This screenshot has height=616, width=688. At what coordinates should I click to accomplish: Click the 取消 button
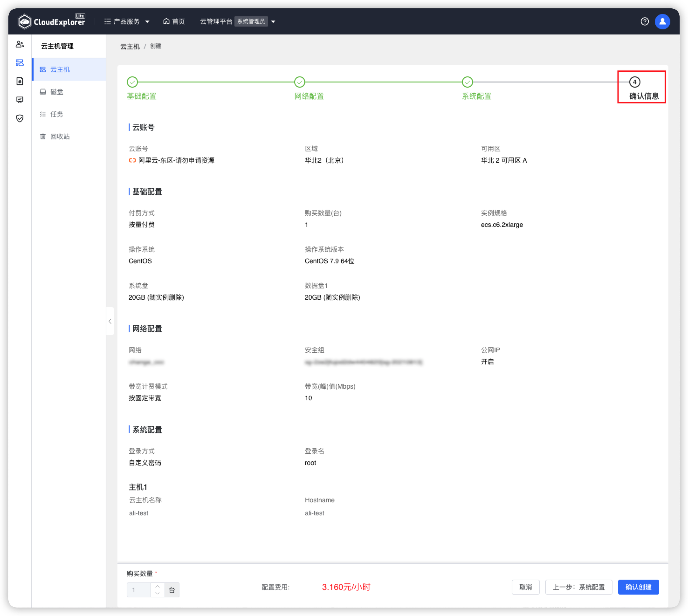coord(526,587)
